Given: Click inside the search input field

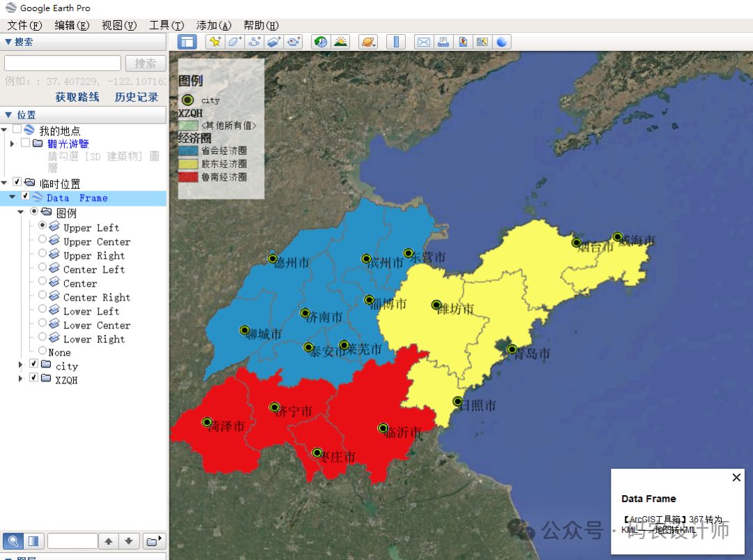Looking at the screenshot, I should pos(62,63).
